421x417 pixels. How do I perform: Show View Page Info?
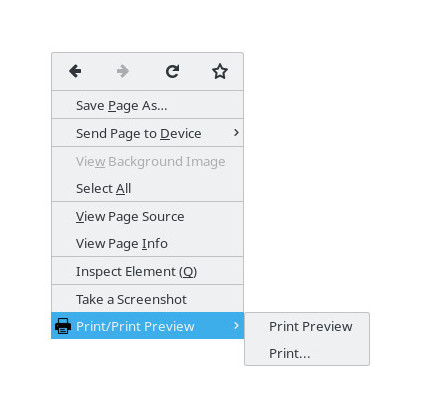[x=147, y=243]
